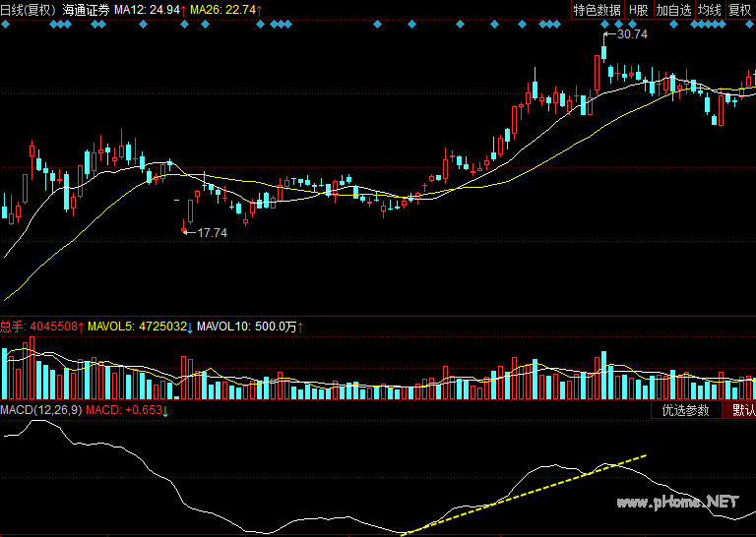Click the 日线(复权) period label

coord(29,10)
